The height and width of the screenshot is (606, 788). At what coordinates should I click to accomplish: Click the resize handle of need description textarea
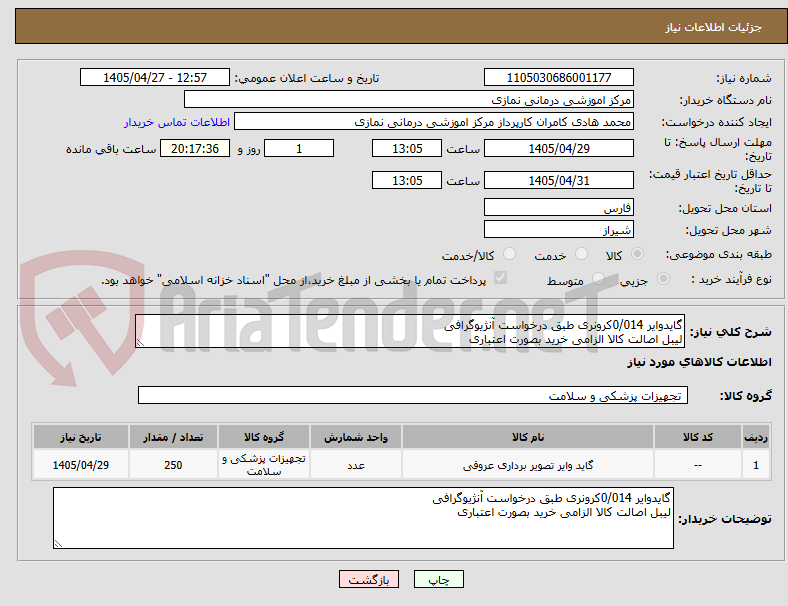coord(140,343)
